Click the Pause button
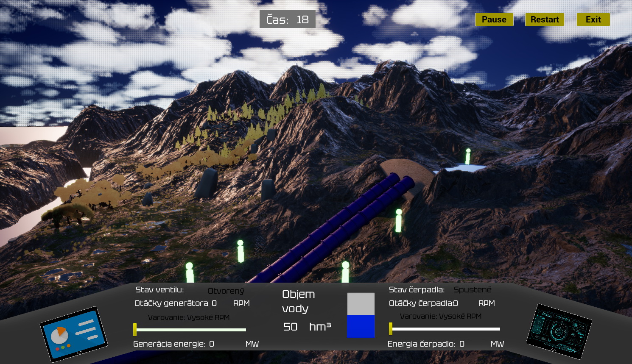 pos(494,19)
